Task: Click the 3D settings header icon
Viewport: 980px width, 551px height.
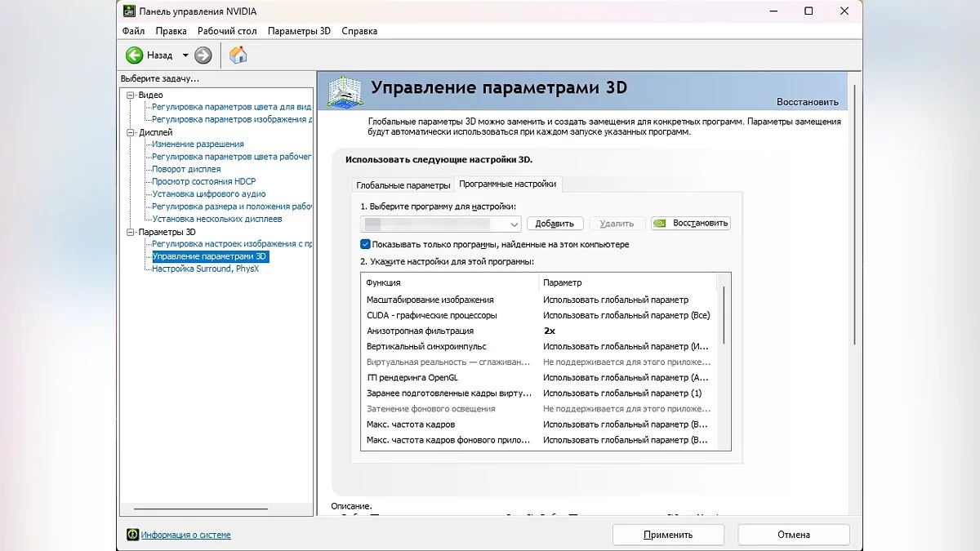Action: click(345, 91)
